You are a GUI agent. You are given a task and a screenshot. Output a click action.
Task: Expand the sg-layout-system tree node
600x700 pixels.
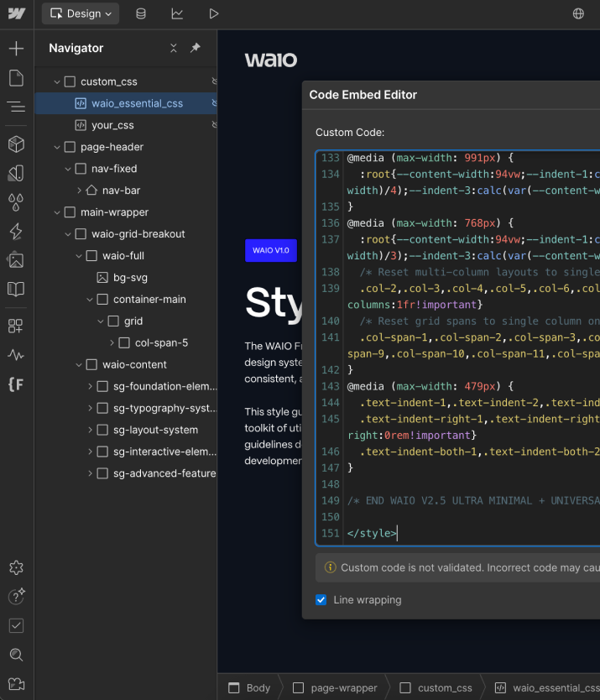coord(90,430)
